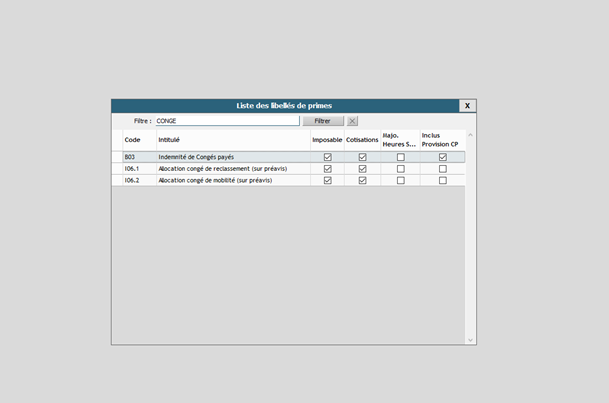This screenshot has height=403, width=609.
Task: Click the scrollbar down arrow
Action: point(470,340)
